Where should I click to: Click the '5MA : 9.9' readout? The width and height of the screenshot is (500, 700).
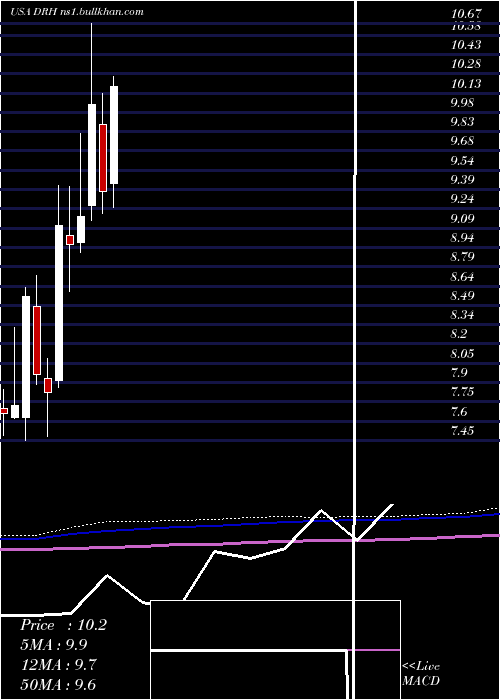[54, 645]
